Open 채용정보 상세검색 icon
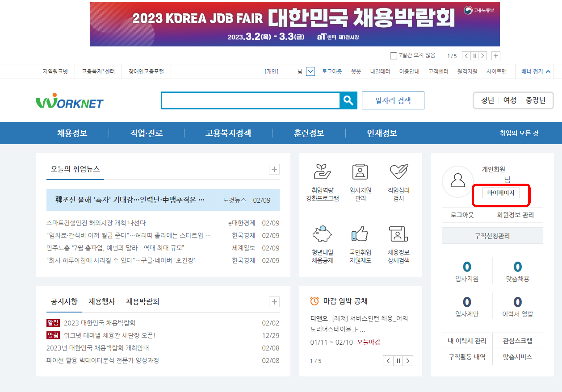Image resolution: width=562 pixels, height=392 pixels. (x=398, y=234)
